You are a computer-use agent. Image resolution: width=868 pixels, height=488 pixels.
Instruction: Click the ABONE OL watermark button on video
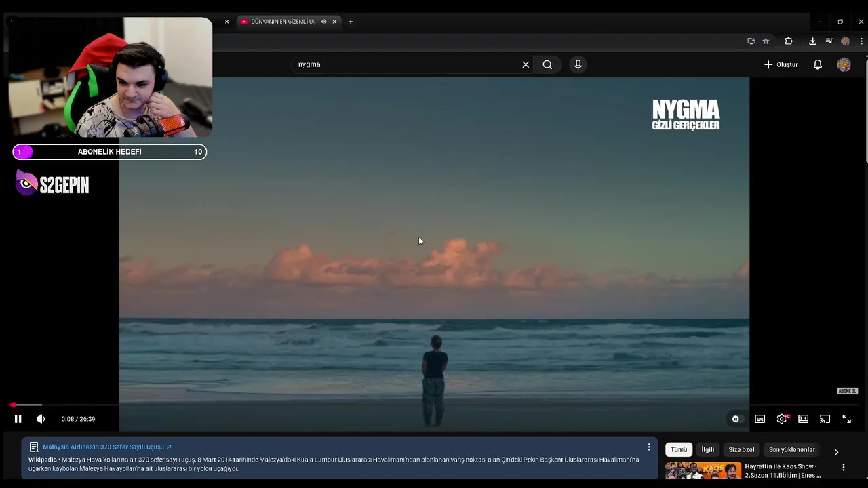(x=847, y=391)
